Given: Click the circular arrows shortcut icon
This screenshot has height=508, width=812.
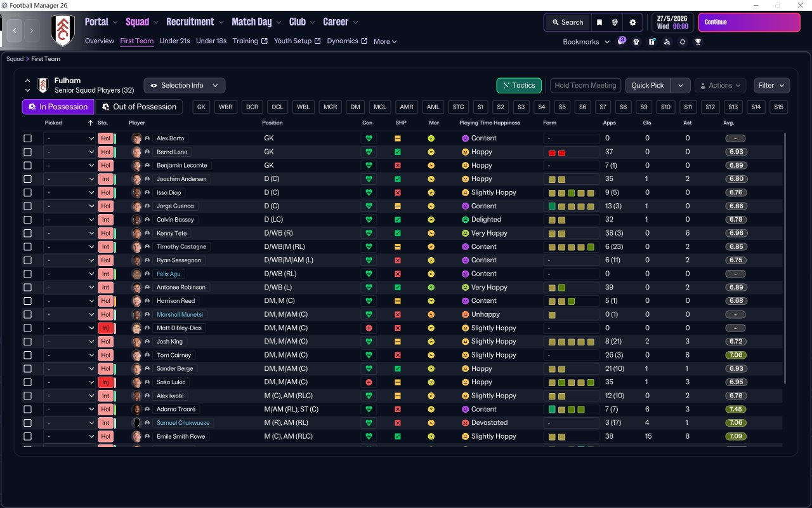Looking at the screenshot, I should (x=683, y=42).
